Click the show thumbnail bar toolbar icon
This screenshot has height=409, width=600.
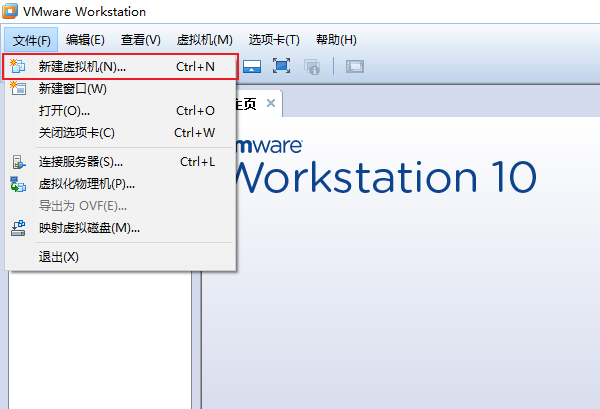[x=252, y=67]
